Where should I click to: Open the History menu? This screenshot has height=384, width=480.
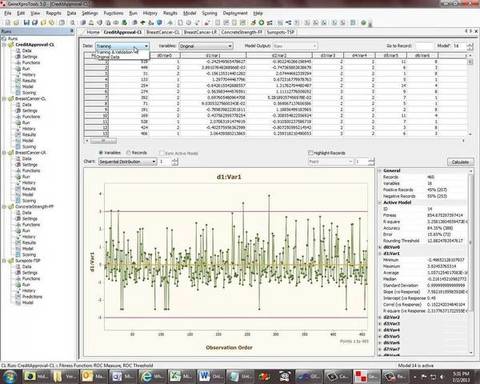tap(150, 13)
